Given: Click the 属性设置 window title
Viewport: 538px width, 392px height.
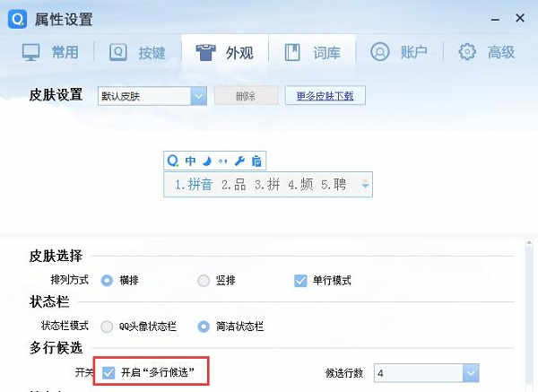Looking at the screenshot, I should pyautogui.click(x=64, y=19).
